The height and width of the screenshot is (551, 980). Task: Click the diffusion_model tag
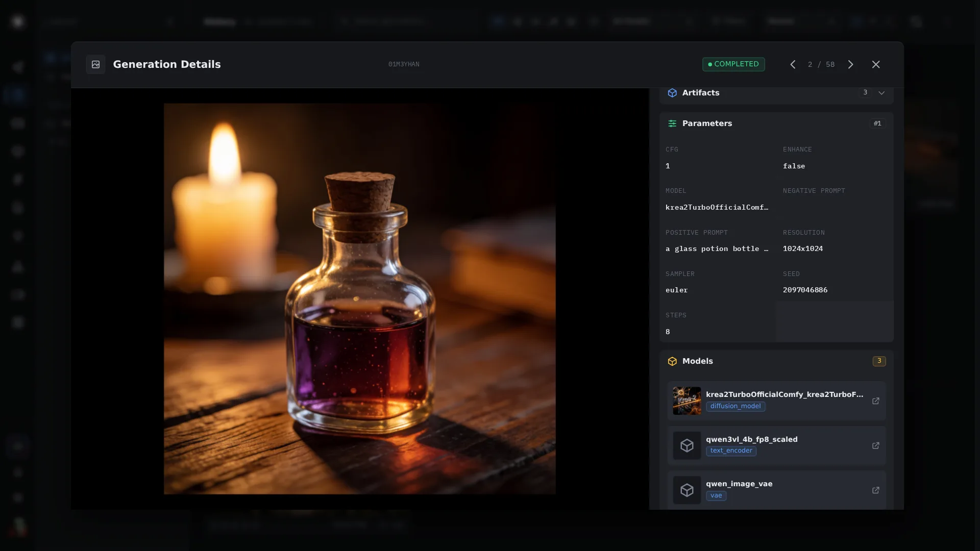click(x=736, y=407)
